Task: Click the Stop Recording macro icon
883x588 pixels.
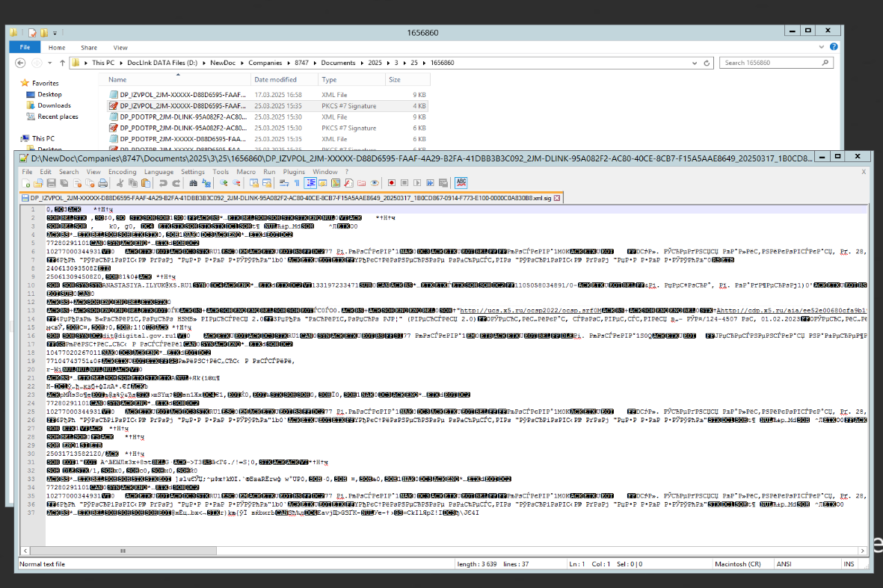Action: click(404, 183)
